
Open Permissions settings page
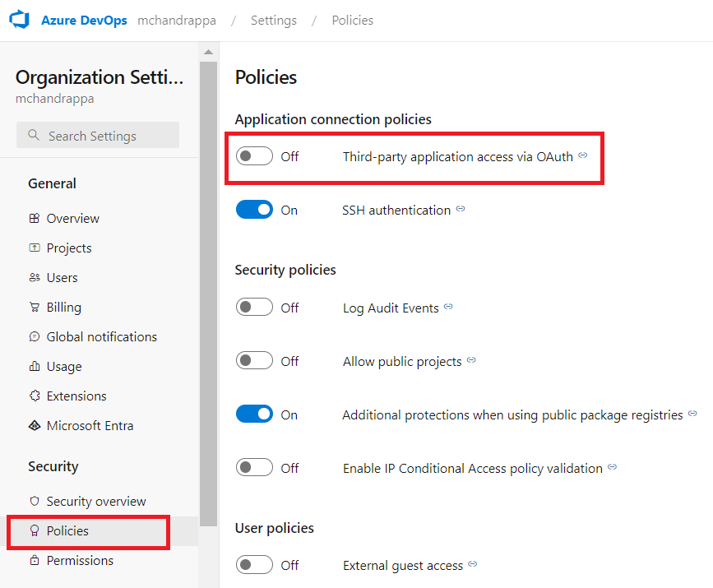[80, 560]
